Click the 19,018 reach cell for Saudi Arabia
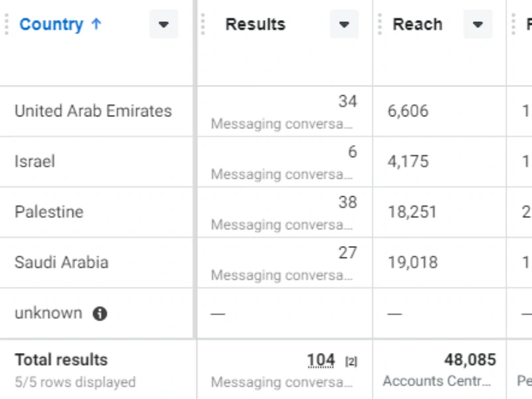532x399 pixels. click(412, 263)
